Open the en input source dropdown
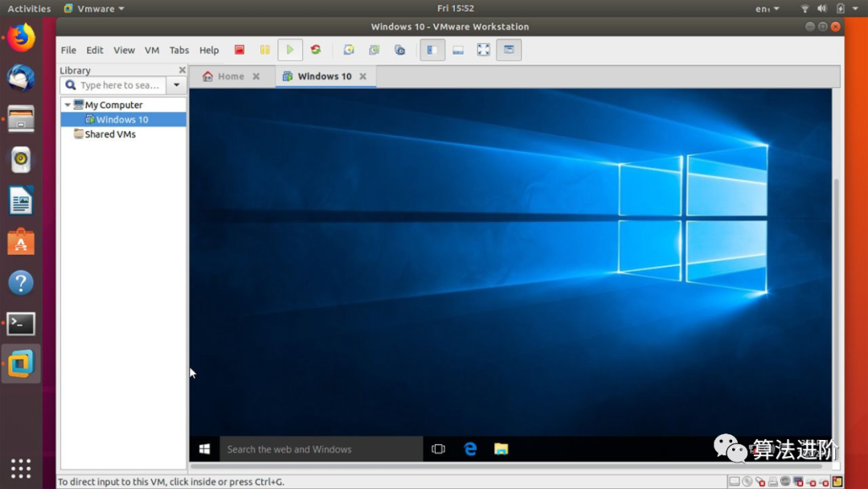The image size is (868, 489). pos(768,8)
